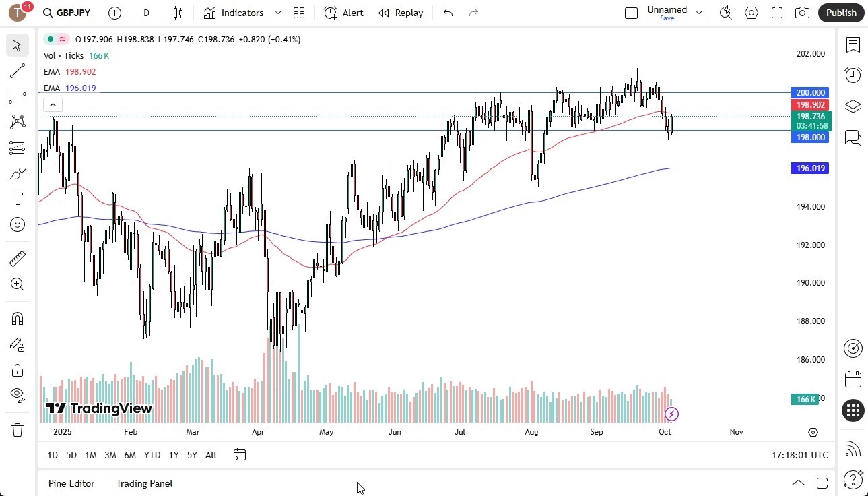
Task: Lock all drawings on chart
Action: pos(18,370)
